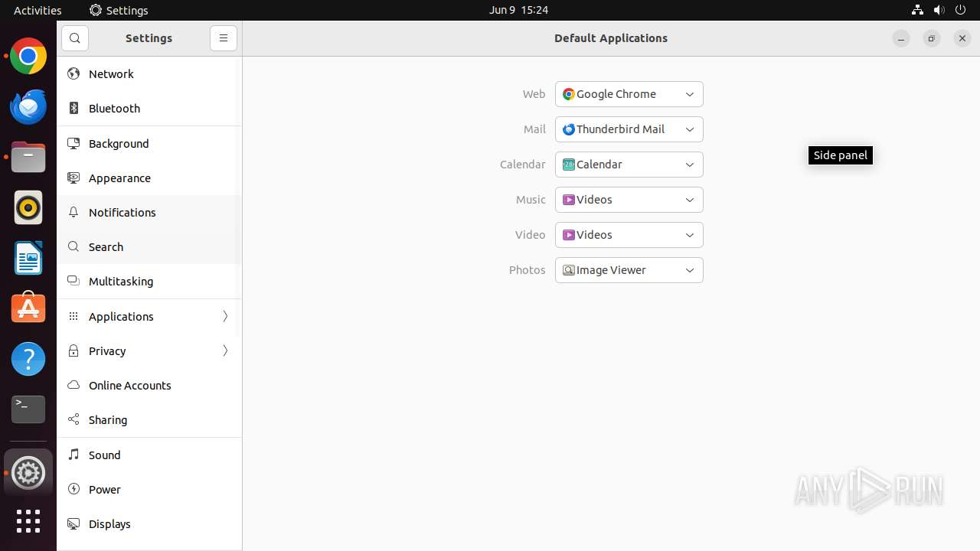The width and height of the screenshot is (980, 551).
Task: Open Ubuntu Software from the dock
Action: (x=28, y=308)
